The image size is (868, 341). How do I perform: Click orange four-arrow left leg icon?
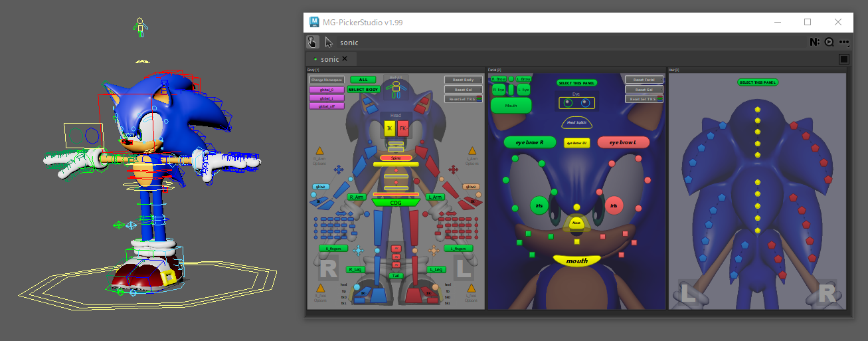click(434, 250)
